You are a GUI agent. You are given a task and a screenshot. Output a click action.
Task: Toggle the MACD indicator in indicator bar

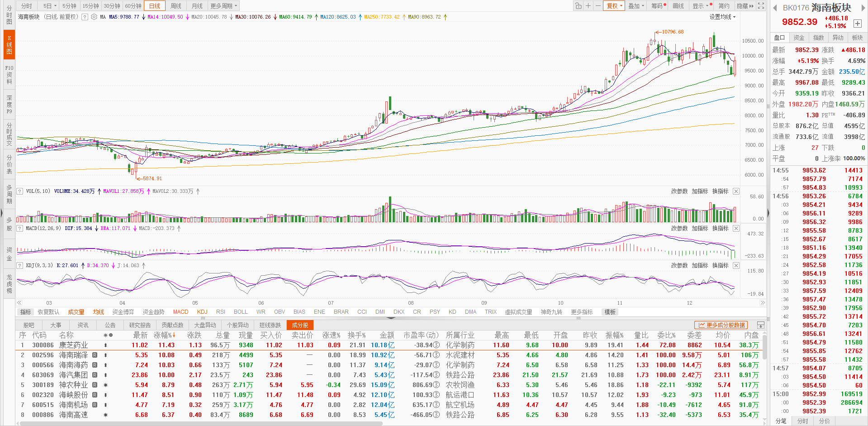(x=180, y=312)
